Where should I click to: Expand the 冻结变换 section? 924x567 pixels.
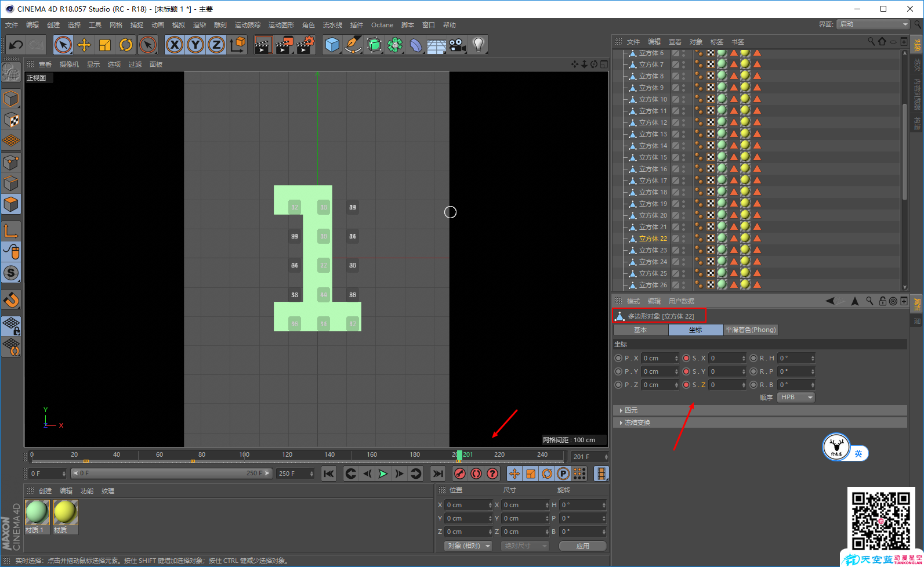point(760,422)
